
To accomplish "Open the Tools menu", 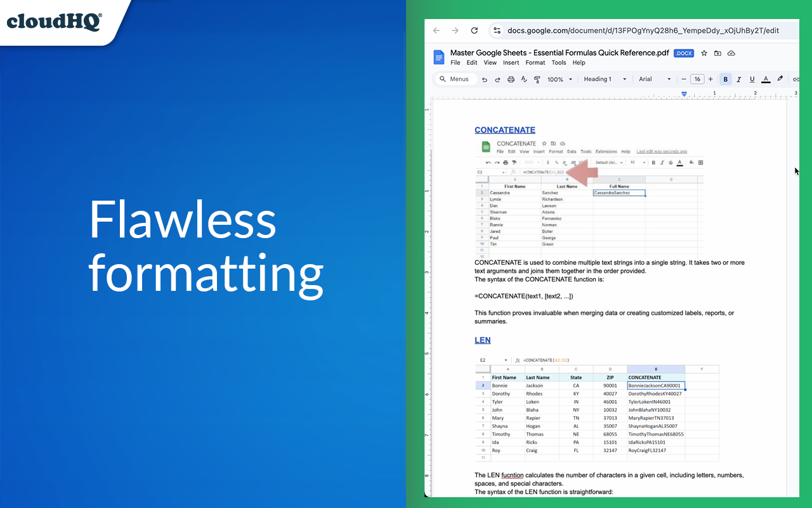I will 559,63.
